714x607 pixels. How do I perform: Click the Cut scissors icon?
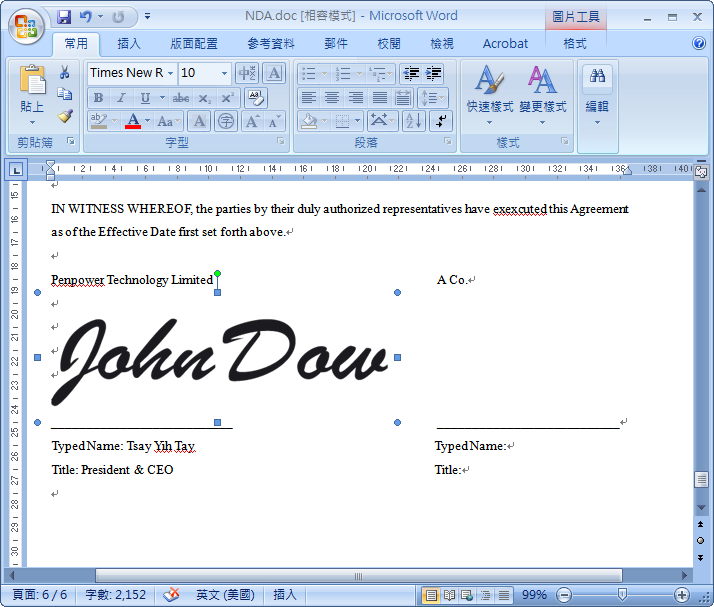tap(65, 72)
